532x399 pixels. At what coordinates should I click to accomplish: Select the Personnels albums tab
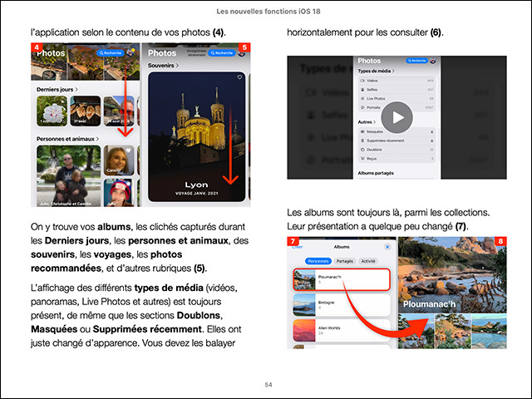[318, 261]
